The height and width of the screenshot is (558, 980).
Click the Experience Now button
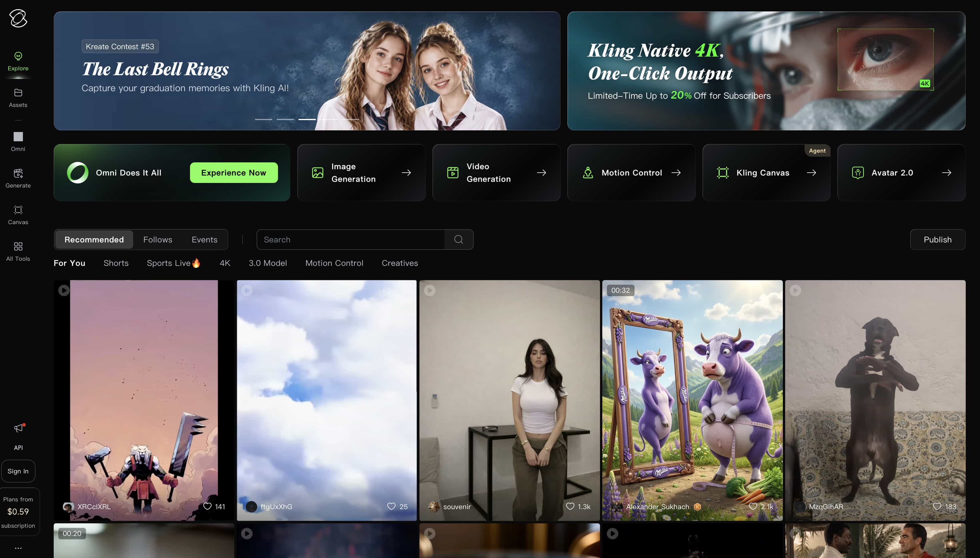234,173
